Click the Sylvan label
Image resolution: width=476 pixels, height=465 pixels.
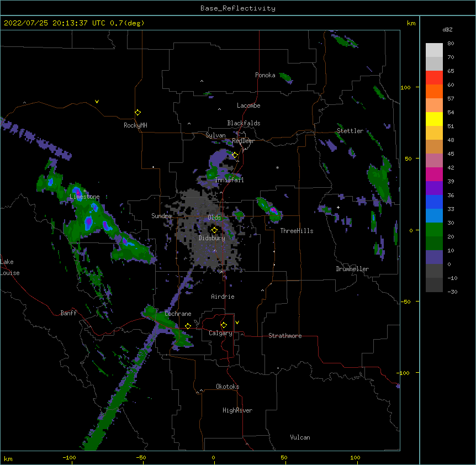tap(215, 135)
